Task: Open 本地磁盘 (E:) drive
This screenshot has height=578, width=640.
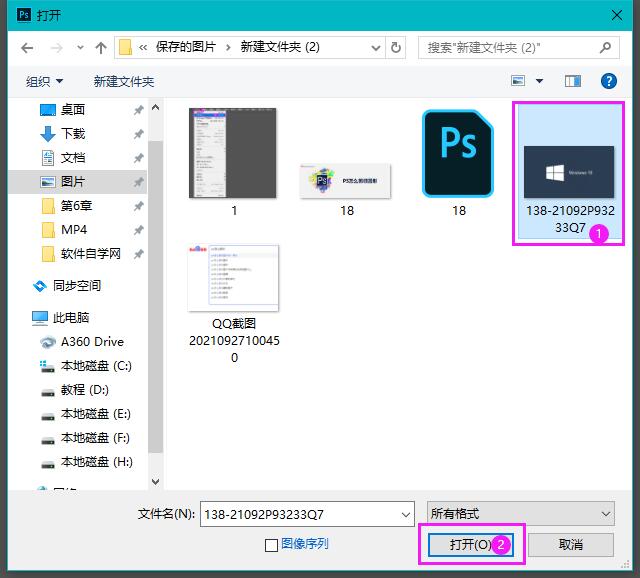Action: (x=96, y=414)
